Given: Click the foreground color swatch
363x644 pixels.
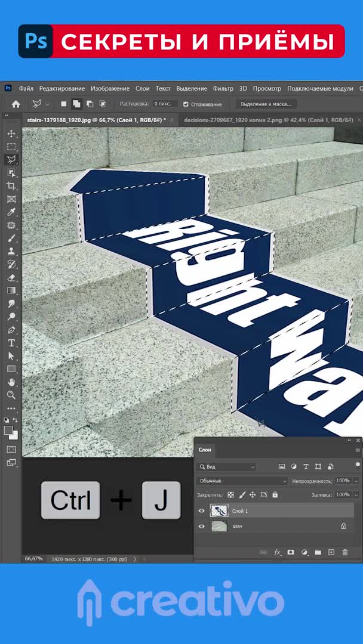Looking at the screenshot, I should (x=8, y=430).
